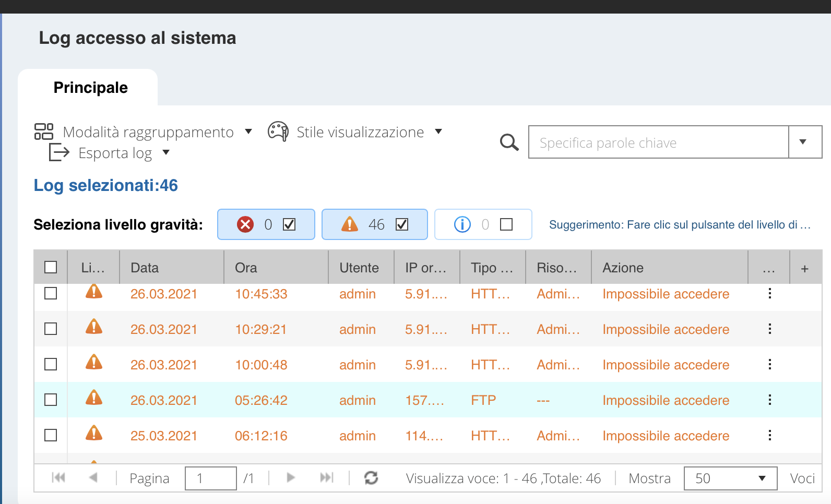Check the box for the 10:29:21 entry
The width and height of the screenshot is (831, 504).
point(51,329)
